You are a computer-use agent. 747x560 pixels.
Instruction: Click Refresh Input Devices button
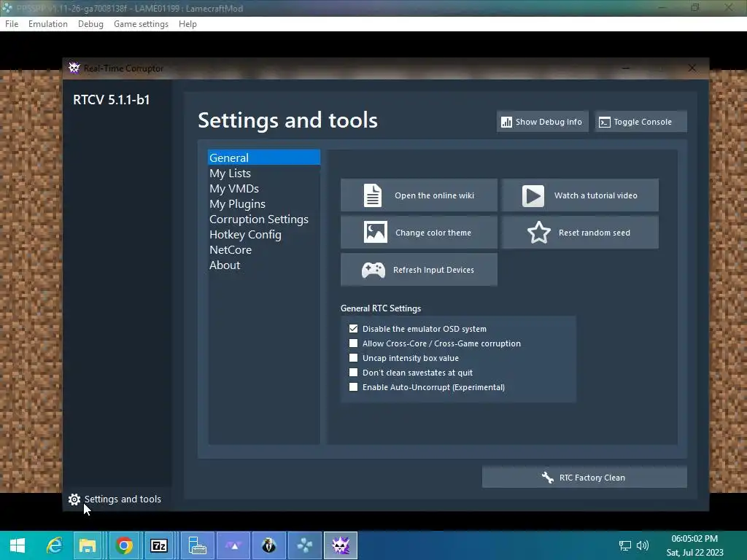tap(419, 270)
